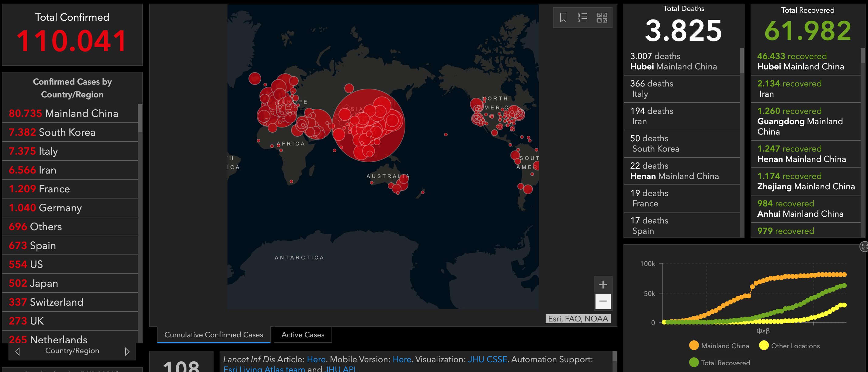This screenshot has width=868, height=372.
Task: Click the confirmed cases list scrollbar
Action: pos(140,119)
